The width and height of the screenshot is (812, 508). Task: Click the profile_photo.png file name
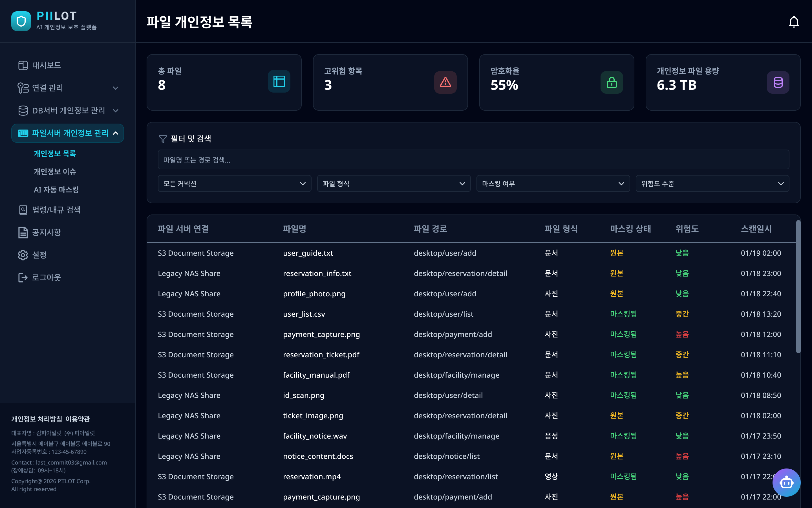click(314, 294)
